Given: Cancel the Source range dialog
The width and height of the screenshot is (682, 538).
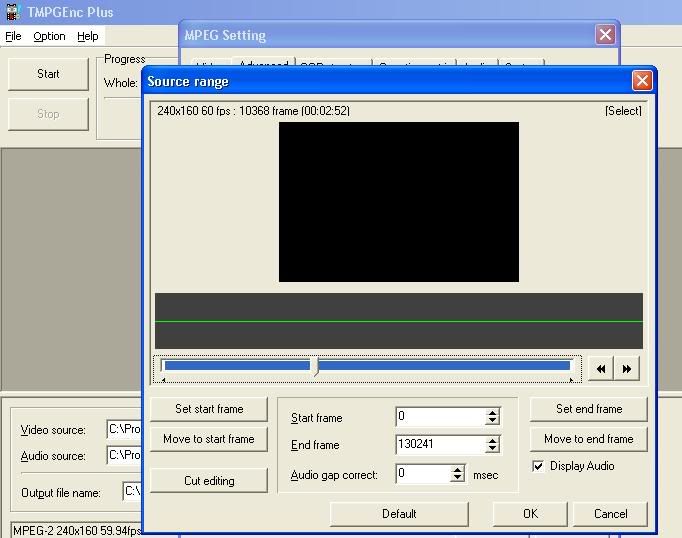Looking at the screenshot, I should pos(610,514).
